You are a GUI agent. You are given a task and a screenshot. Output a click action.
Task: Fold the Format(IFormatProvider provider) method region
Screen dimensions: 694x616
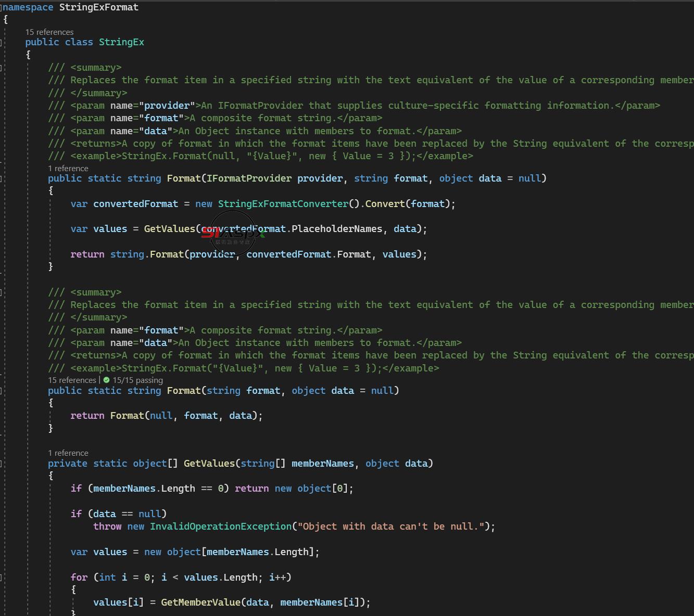click(x=2, y=178)
